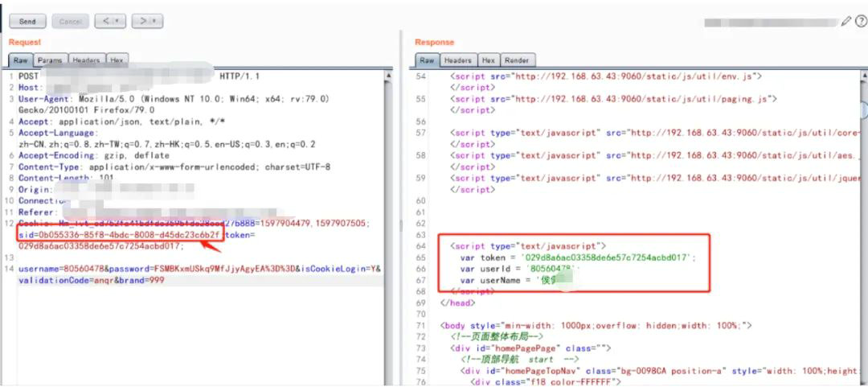Click the validationCode=anqr&brand=999 line
The image size is (868, 387).
92,281
